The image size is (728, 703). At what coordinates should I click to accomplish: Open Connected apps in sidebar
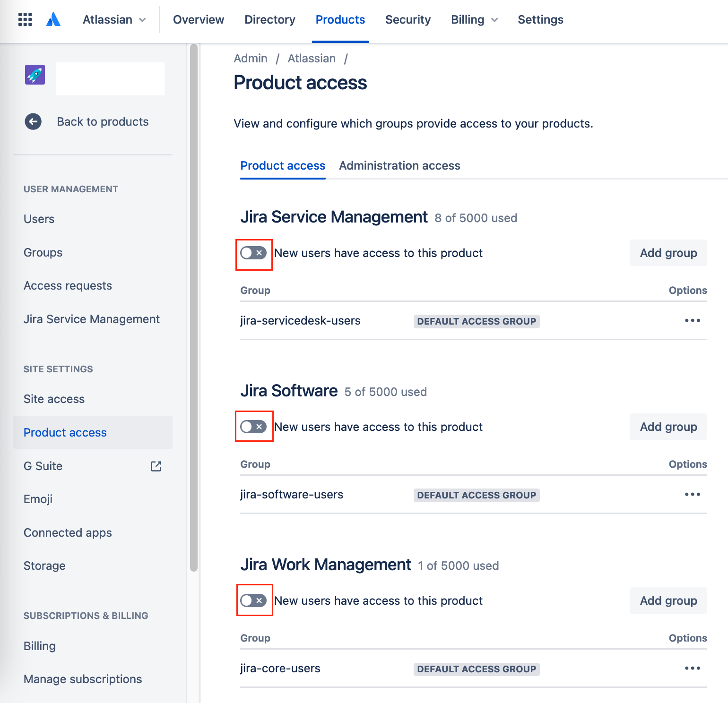tap(68, 533)
